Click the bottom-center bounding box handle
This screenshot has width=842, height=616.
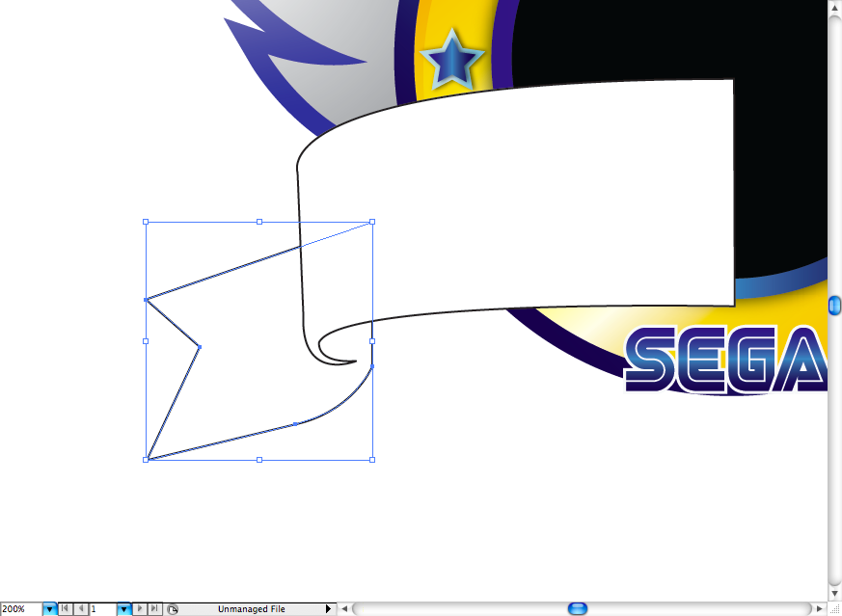pyautogui.click(x=259, y=460)
